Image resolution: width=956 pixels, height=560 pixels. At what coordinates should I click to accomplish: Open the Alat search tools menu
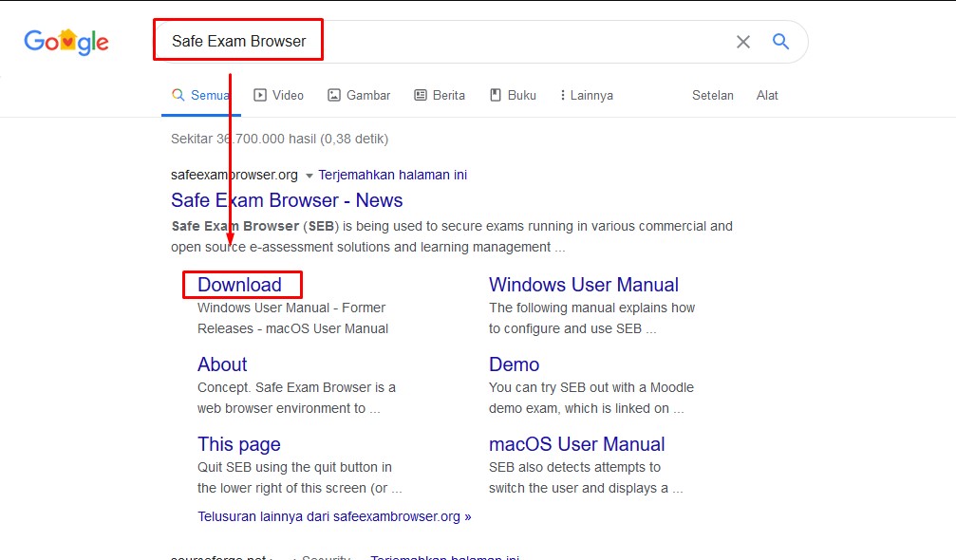[767, 95]
